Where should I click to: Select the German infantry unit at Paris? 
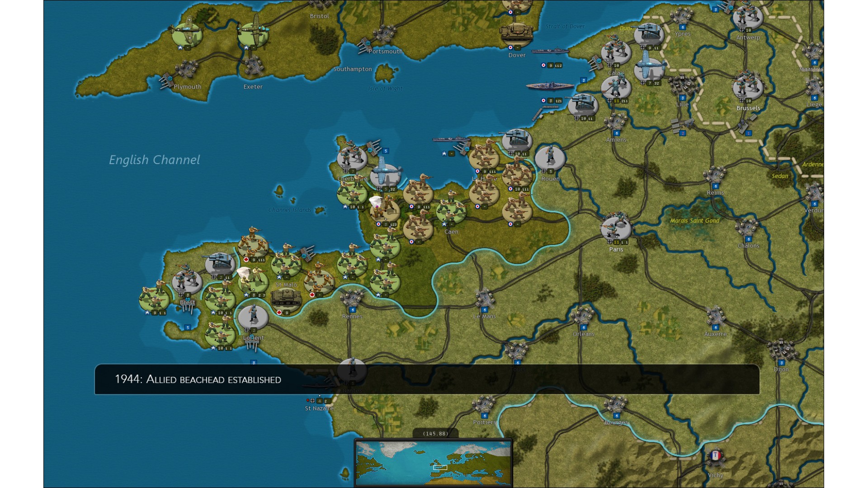(615, 228)
